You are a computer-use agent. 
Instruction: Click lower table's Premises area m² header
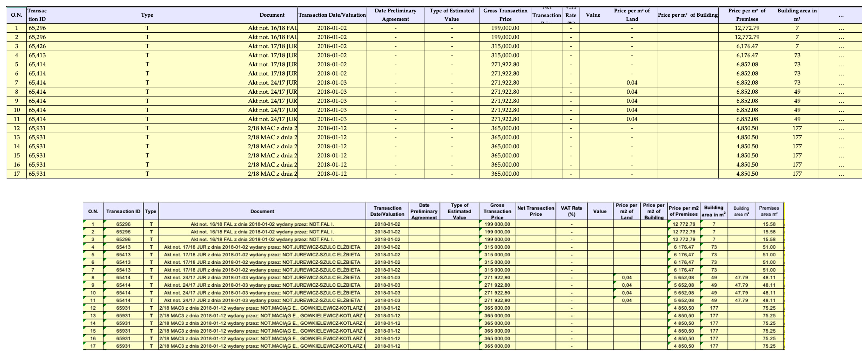click(769, 211)
